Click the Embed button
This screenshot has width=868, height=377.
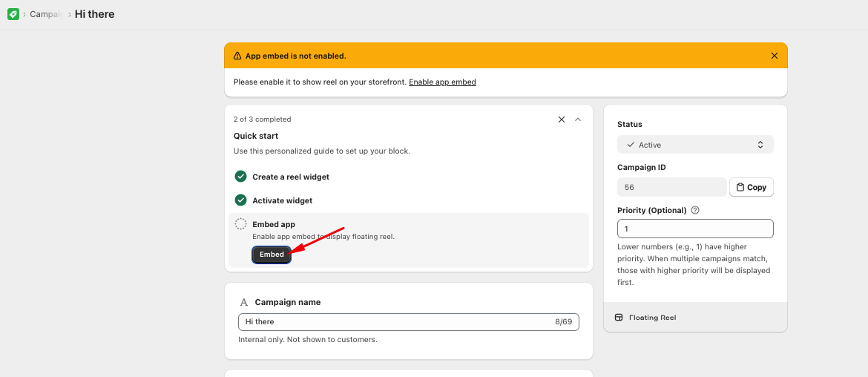click(272, 255)
